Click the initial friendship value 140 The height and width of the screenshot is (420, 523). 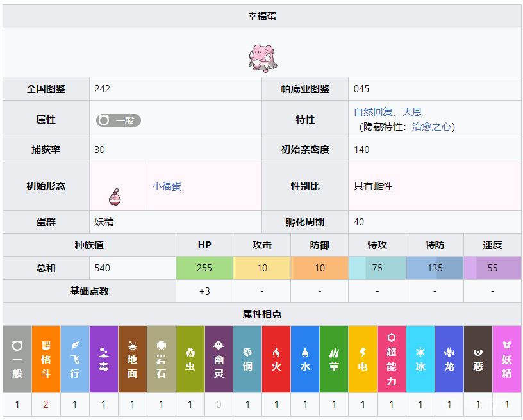coord(361,150)
